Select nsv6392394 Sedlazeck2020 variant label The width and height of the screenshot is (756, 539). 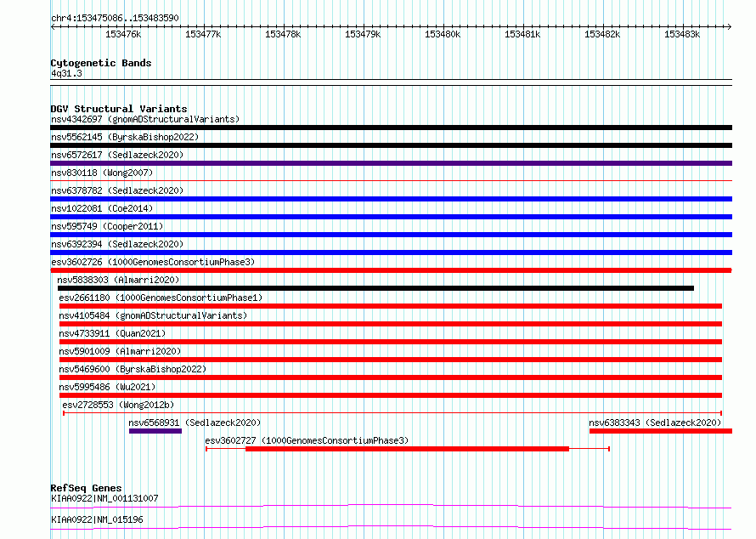coord(117,244)
